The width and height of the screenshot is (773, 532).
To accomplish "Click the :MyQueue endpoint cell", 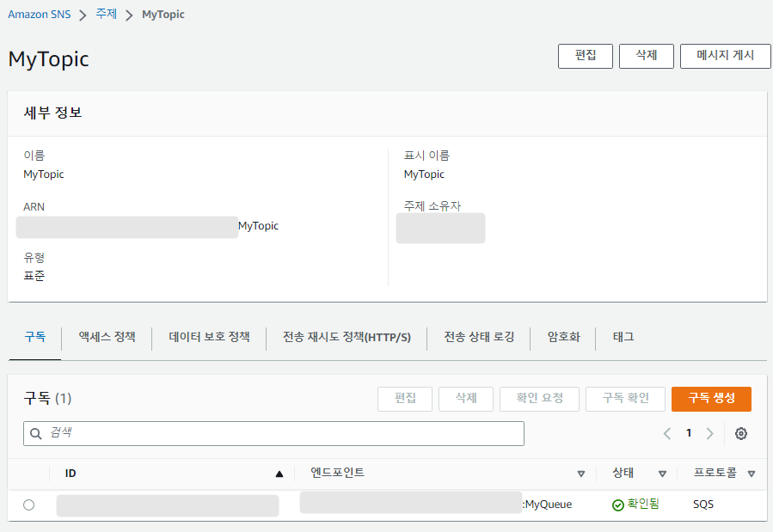I will pos(547,504).
